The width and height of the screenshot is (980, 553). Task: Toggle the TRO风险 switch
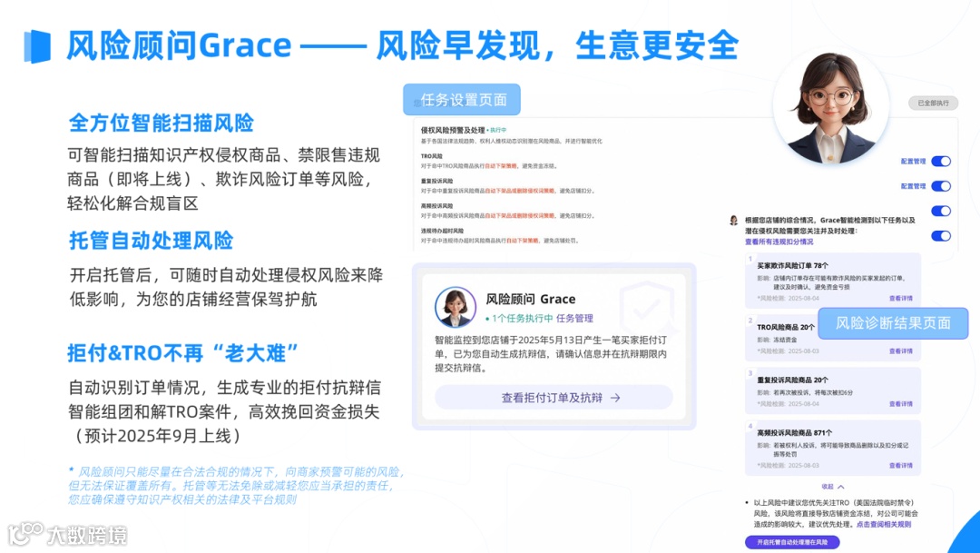[941, 162]
